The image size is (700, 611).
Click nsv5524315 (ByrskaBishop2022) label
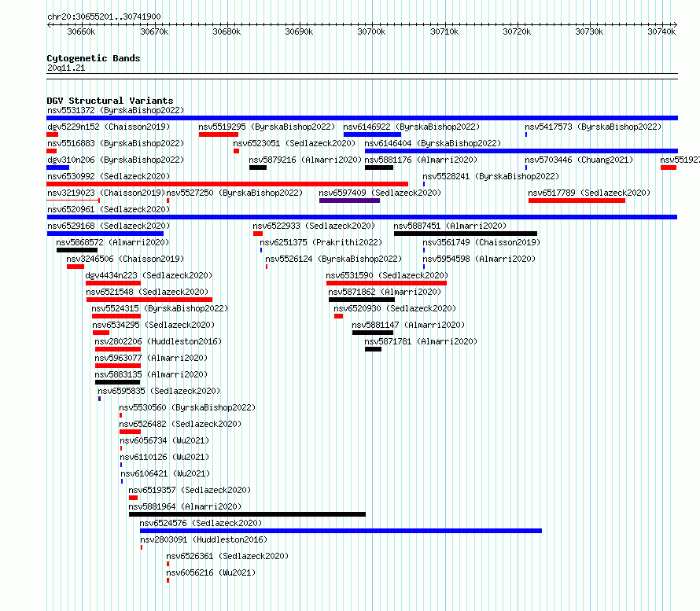(x=160, y=308)
